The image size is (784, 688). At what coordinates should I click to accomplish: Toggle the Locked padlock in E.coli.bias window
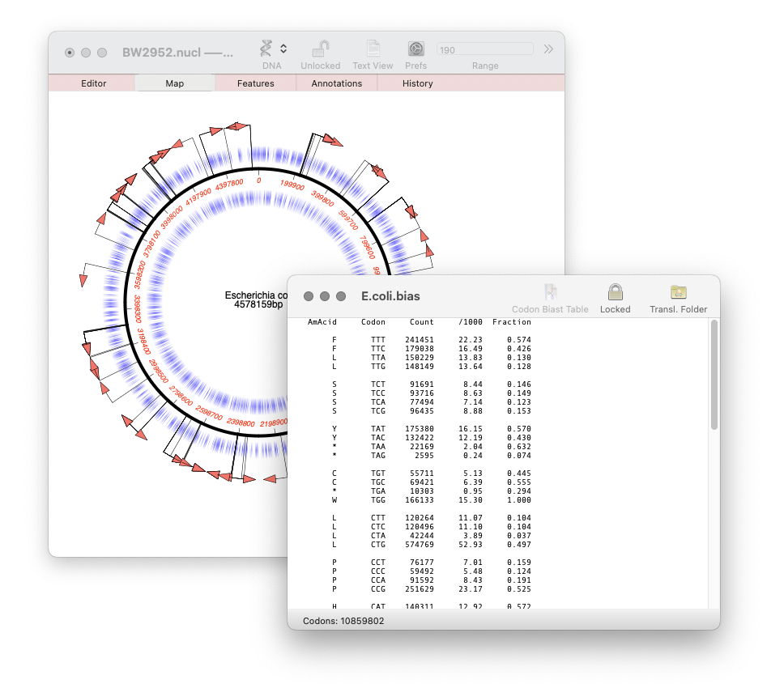(615, 291)
